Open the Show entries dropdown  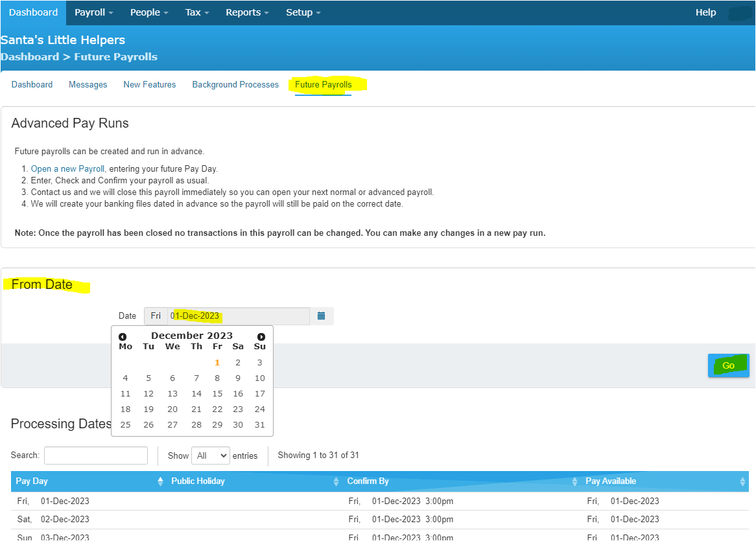click(x=211, y=455)
